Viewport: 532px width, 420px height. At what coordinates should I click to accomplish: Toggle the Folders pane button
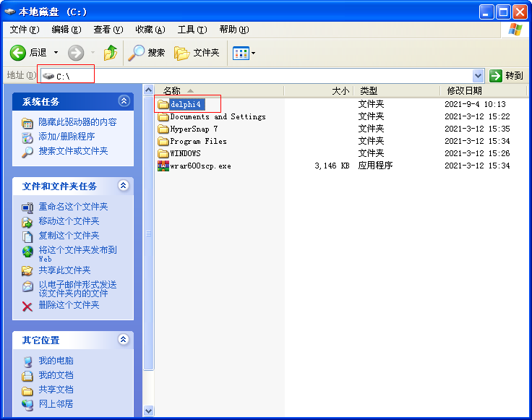coord(197,53)
